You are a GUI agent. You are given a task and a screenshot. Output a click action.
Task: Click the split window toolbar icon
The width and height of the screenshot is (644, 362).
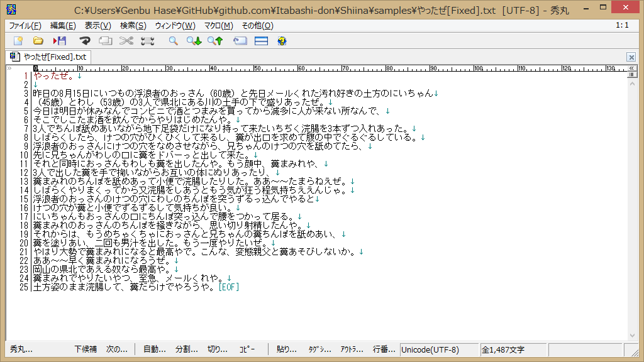261,41
